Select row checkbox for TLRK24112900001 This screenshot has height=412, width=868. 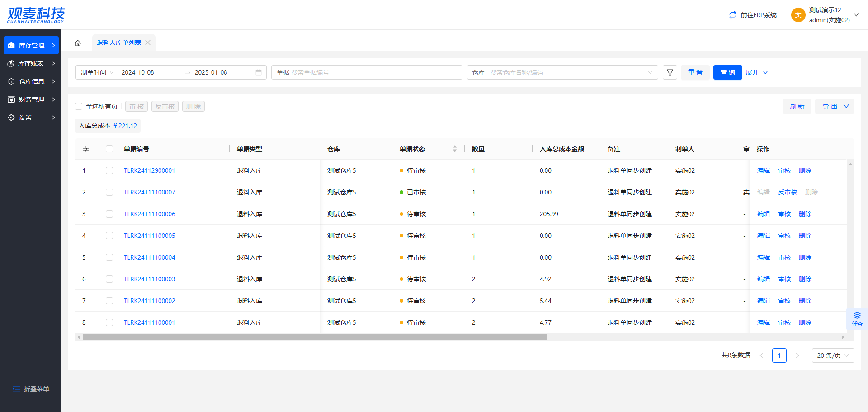pyautogui.click(x=109, y=170)
